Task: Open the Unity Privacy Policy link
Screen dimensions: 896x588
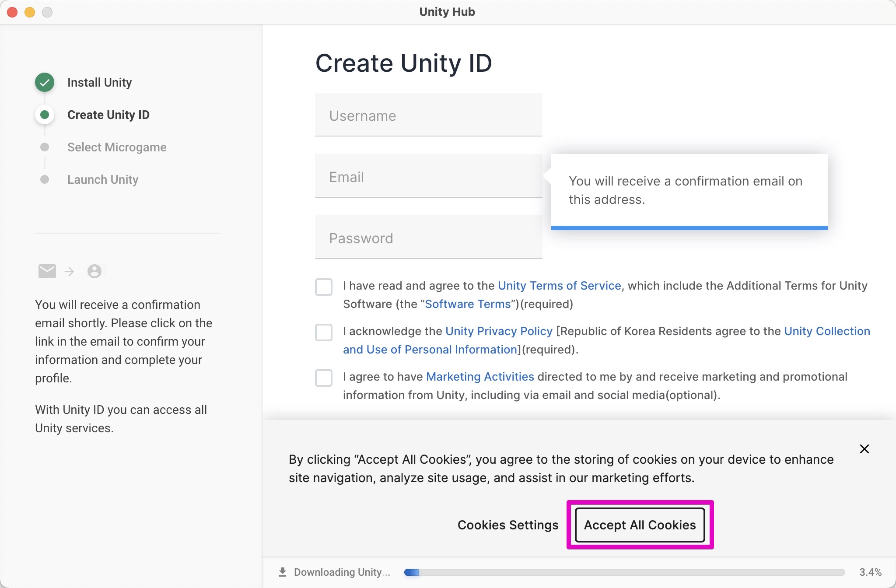Action: (x=498, y=331)
